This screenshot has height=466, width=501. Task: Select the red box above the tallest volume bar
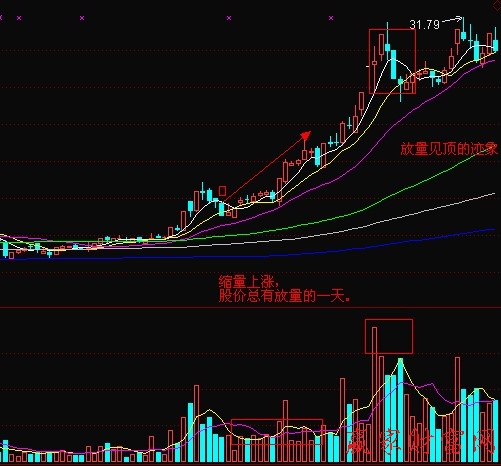tap(389, 336)
